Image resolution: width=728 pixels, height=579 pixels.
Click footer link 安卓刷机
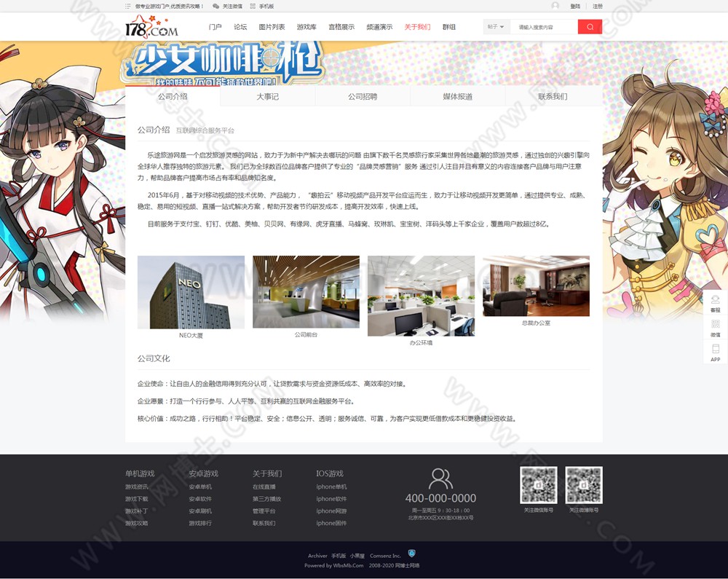(200, 511)
